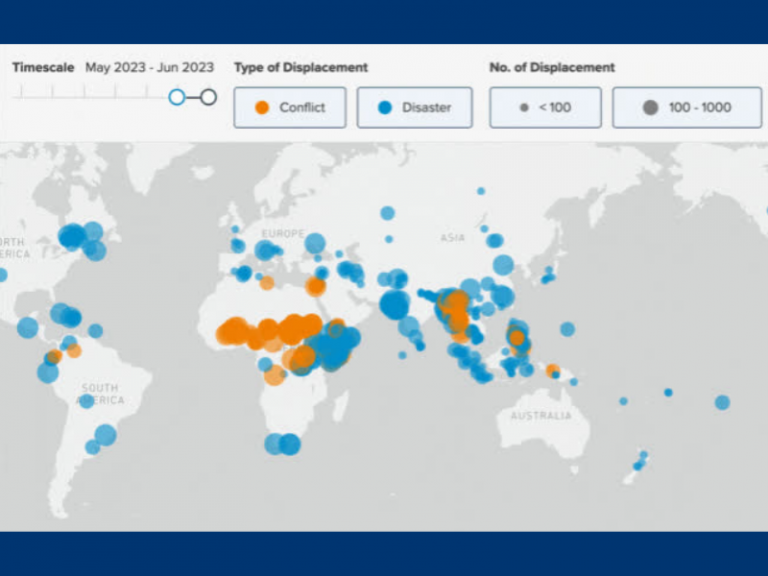Viewport: 768px width, 576px height.
Task: Select the blue bubble in eastern Europe
Action: [x=315, y=243]
